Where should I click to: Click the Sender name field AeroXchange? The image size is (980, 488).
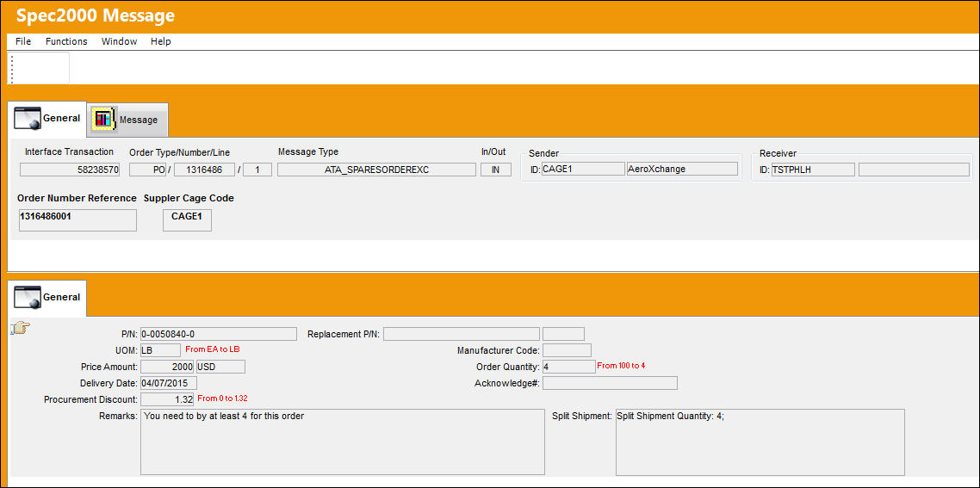[683, 170]
